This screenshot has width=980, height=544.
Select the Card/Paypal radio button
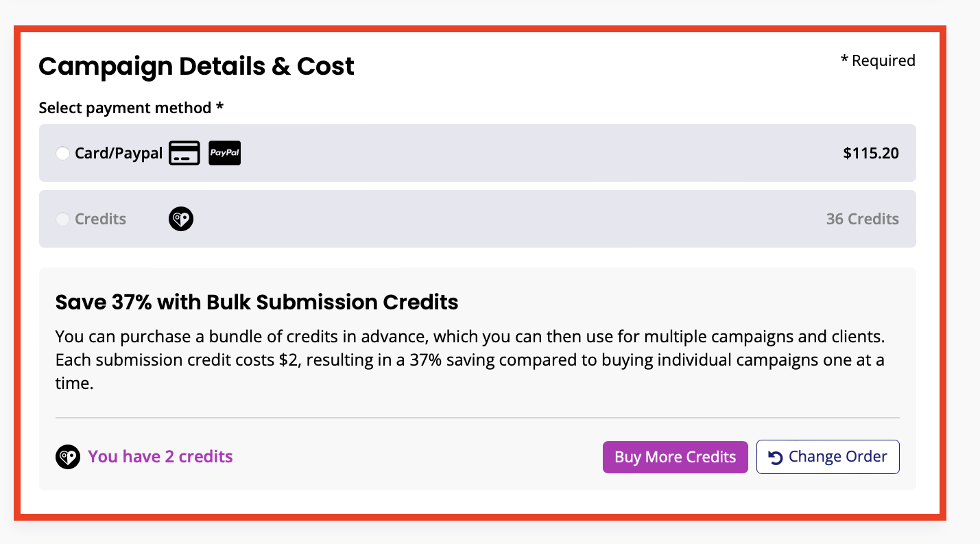[62, 154]
